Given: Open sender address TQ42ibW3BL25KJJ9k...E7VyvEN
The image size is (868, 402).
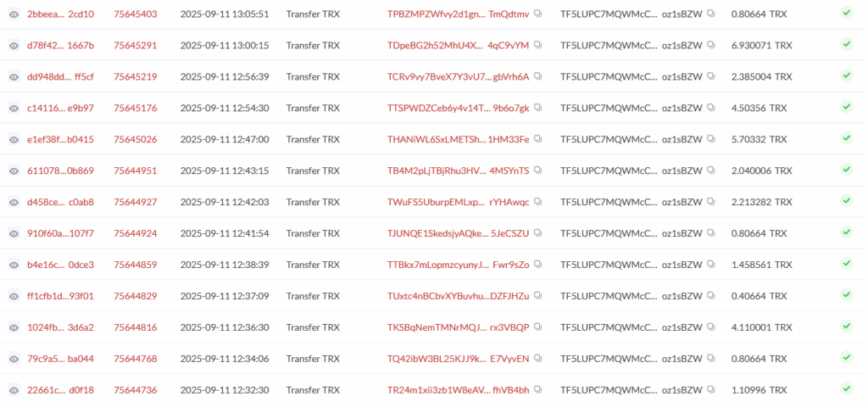Looking at the screenshot, I should (458, 358).
